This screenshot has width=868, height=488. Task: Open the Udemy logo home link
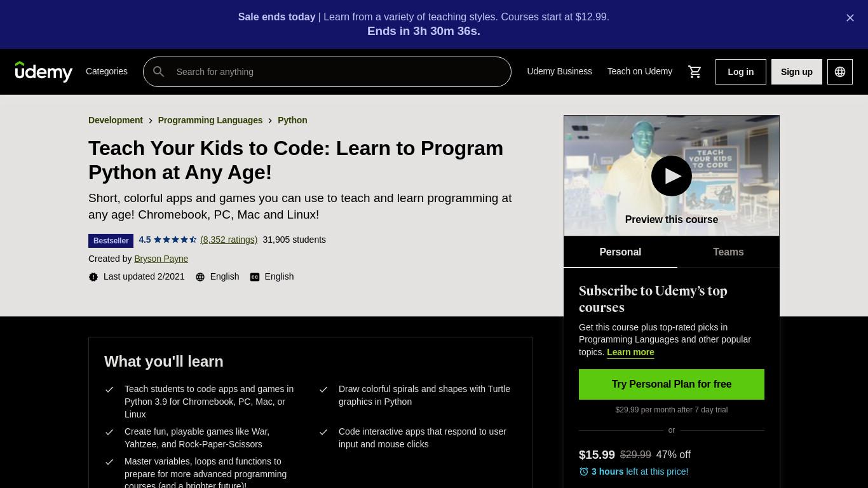pyautogui.click(x=44, y=72)
